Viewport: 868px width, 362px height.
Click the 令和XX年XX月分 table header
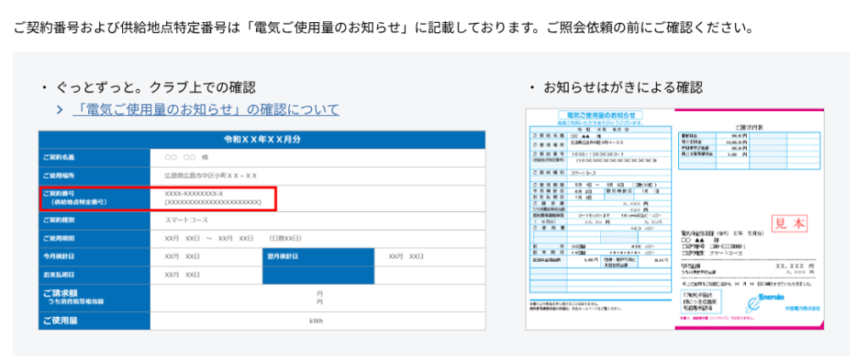point(261,139)
